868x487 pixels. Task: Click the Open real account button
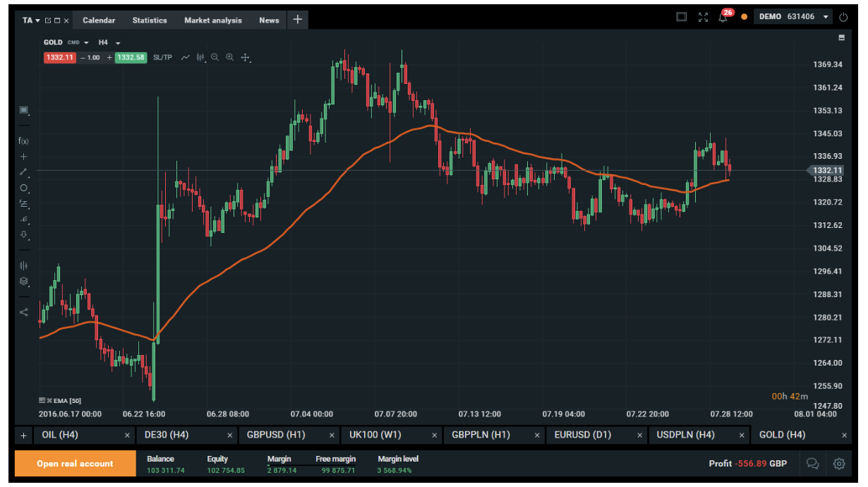[75, 464]
